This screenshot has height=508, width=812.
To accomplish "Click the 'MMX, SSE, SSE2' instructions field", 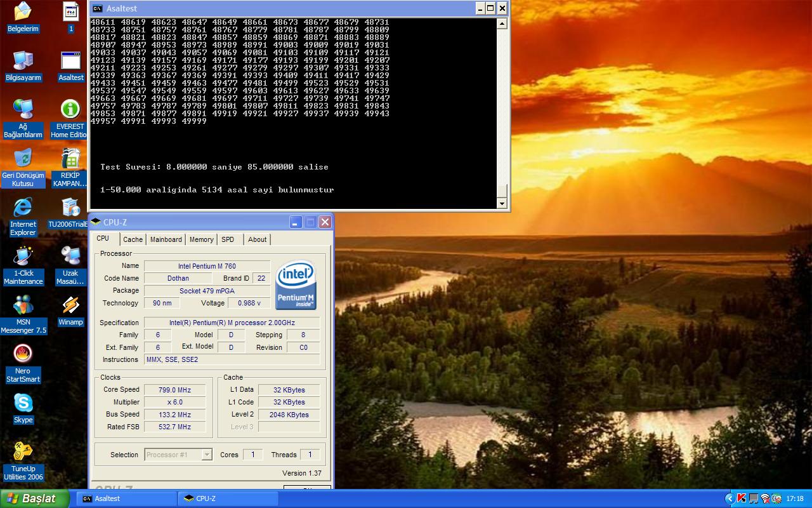I will pyautogui.click(x=232, y=359).
